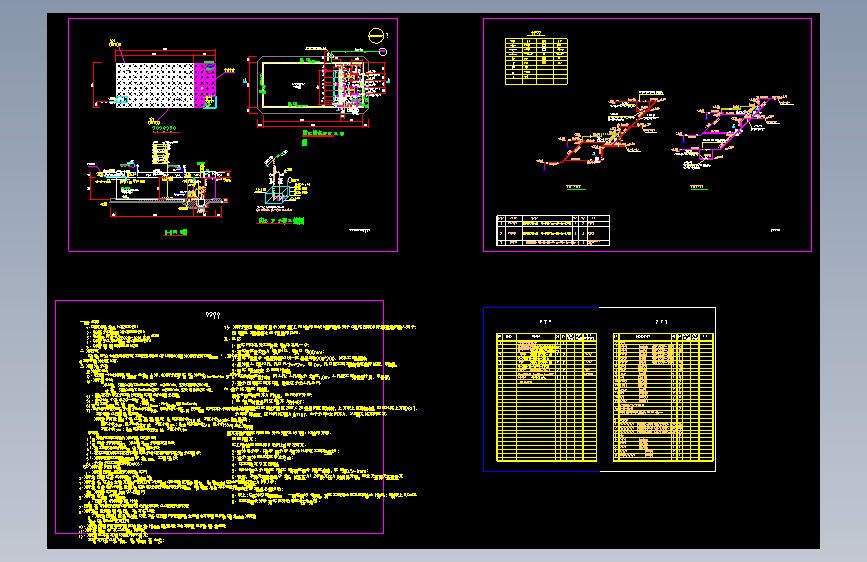
Task: Select the white dotted hatch rectangle plan
Action: [155, 85]
